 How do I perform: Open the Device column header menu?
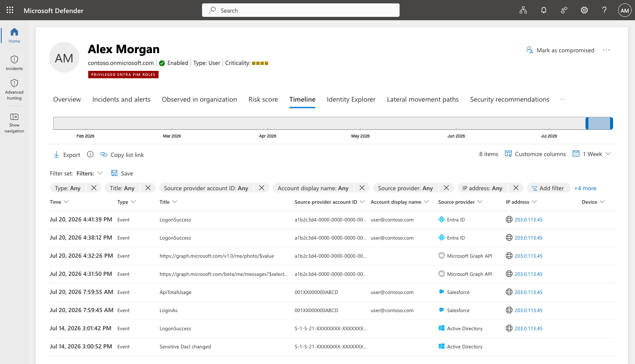593,202
